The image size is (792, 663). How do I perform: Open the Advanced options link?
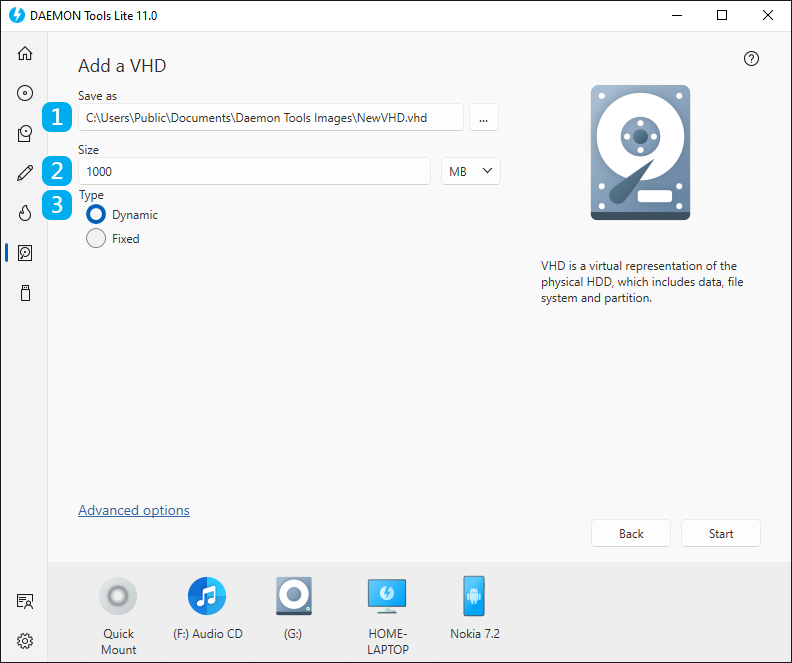[x=134, y=510]
